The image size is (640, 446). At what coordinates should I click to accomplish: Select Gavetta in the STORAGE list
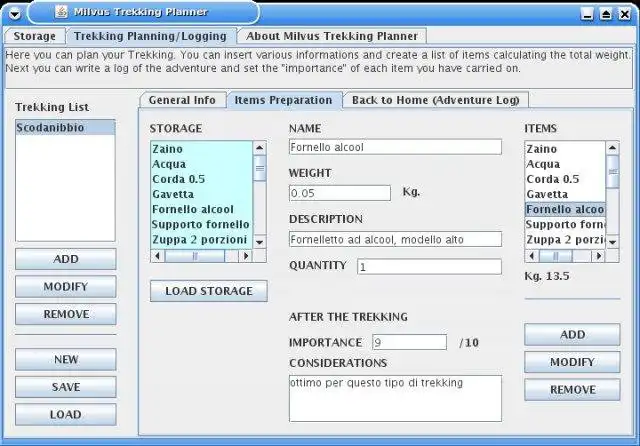pyautogui.click(x=202, y=194)
